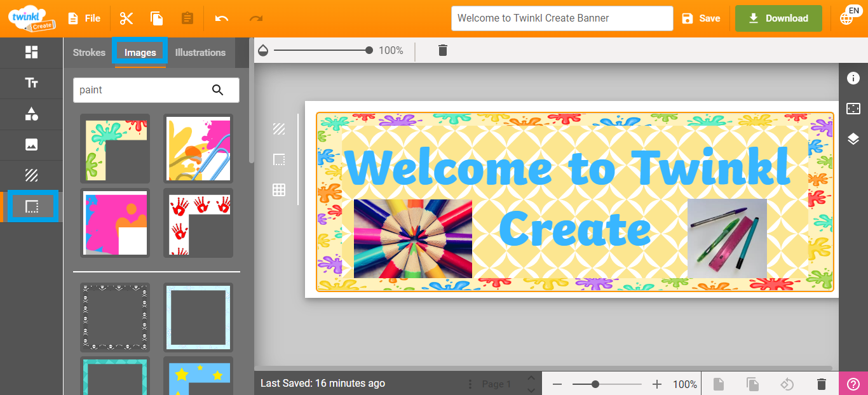Copy the selected element

[156, 18]
